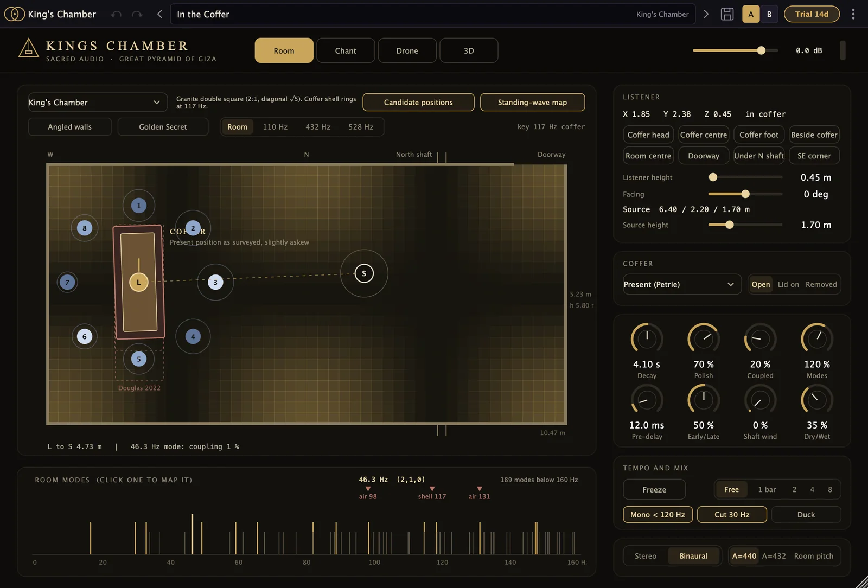This screenshot has width=868, height=588.
Task: Click Trial 14d button
Action: point(812,14)
